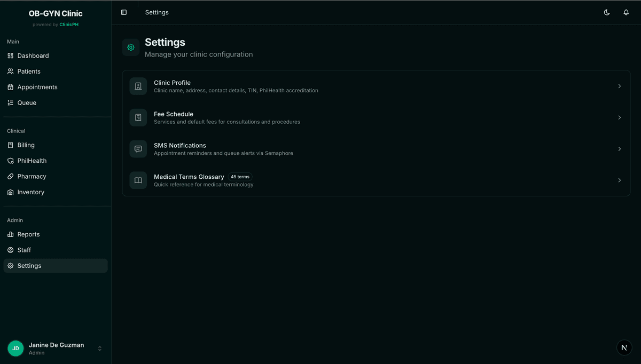This screenshot has height=364, width=641.
Task: Open notifications bell in top bar
Action: pos(626,12)
